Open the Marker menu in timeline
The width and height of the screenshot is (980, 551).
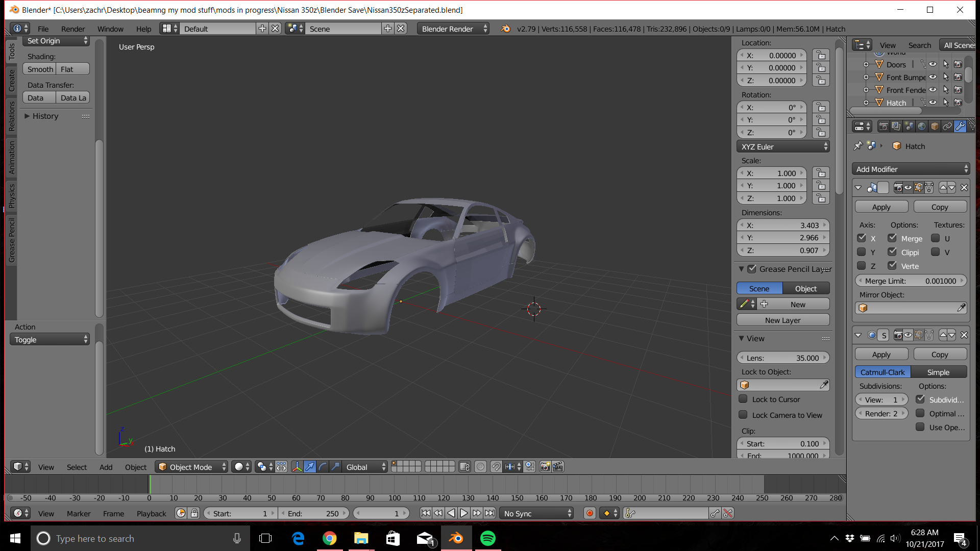click(x=79, y=513)
